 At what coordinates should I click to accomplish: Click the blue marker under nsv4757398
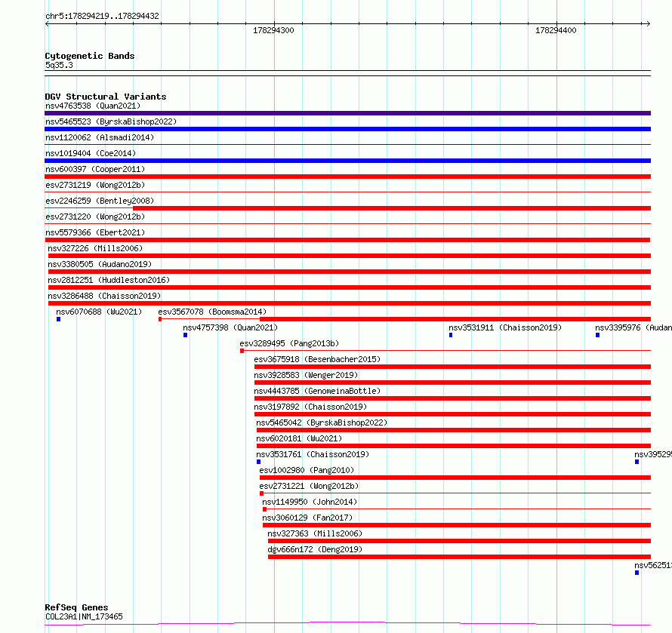185,335
